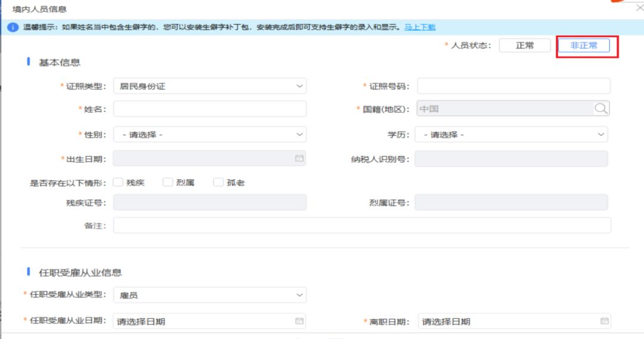
Task: Click the 境内人员信息 dialog title
Action: tap(39, 9)
